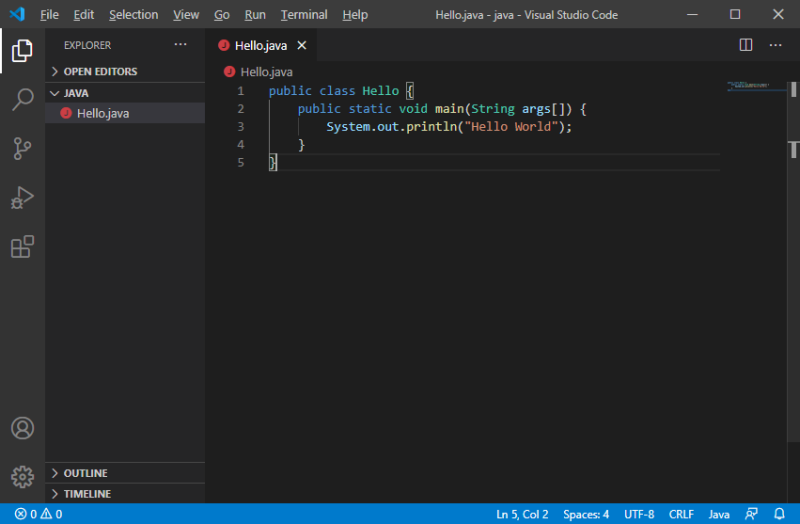Click Hello.java in the breadcrumb
Image resolution: width=800 pixels, height=524 pixels.
pyautogui.click(x=266, y=72)
